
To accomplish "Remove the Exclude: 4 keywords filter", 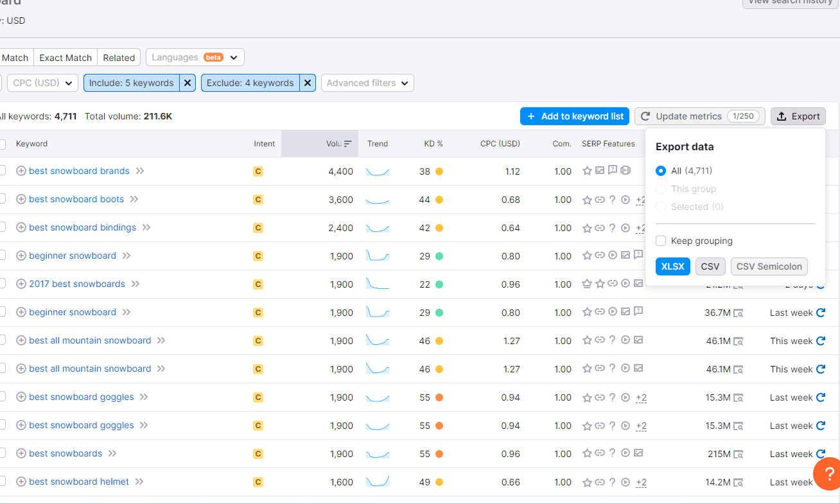I will pos(307,82).
